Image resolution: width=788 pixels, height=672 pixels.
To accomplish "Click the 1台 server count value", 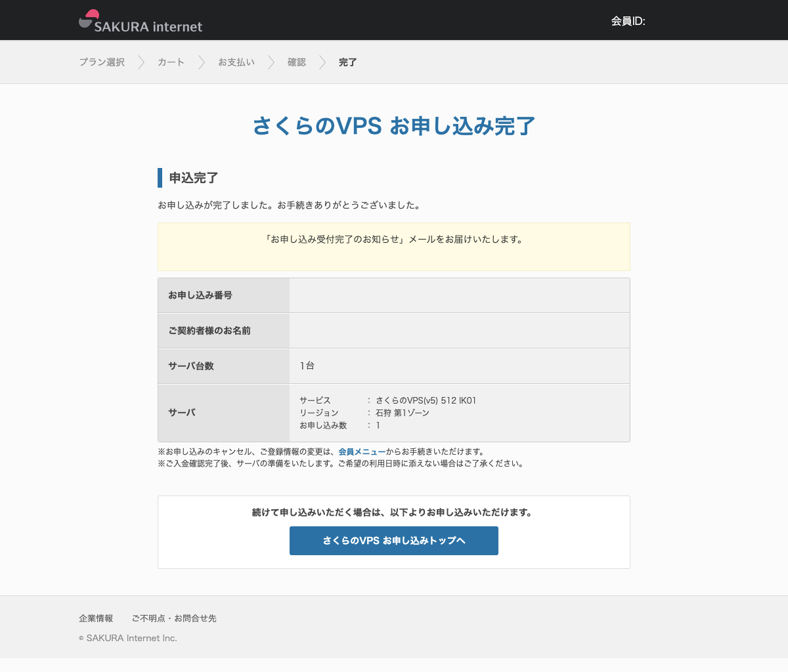I will [307, 366].
